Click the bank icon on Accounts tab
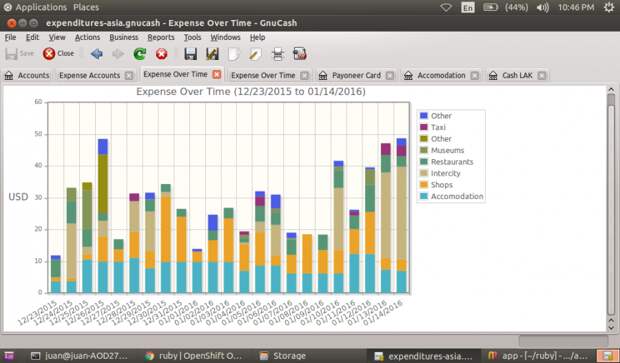This screenshot has height=363, width=620. (x=9, y=76)
